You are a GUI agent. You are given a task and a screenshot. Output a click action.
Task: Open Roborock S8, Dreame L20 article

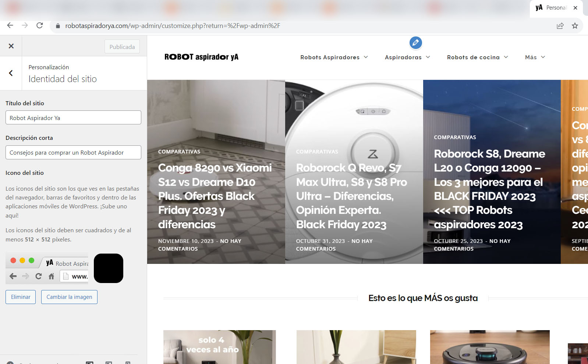(489, 189)
